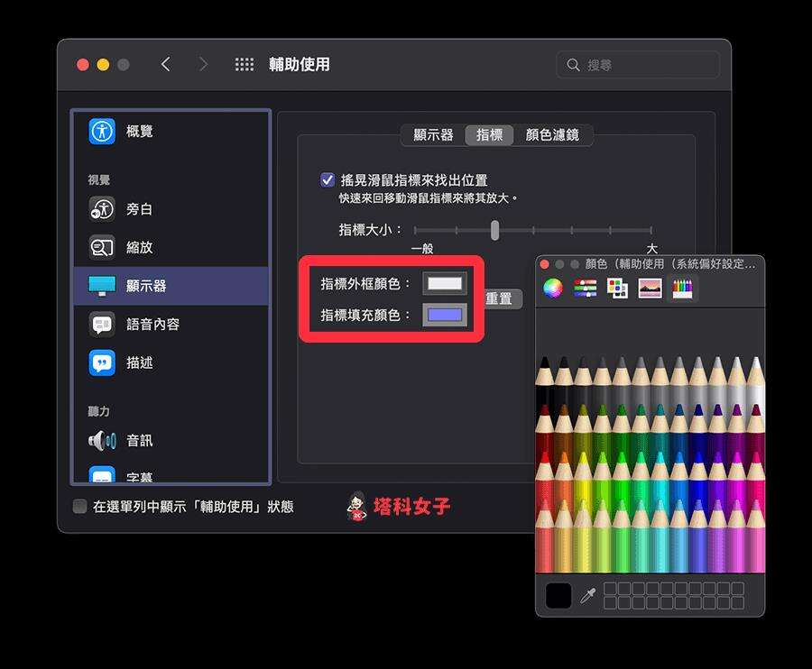Screen dimensions: 812x669
Task: Open image palettes mode in 顏色 window
Action: [650, 288]
